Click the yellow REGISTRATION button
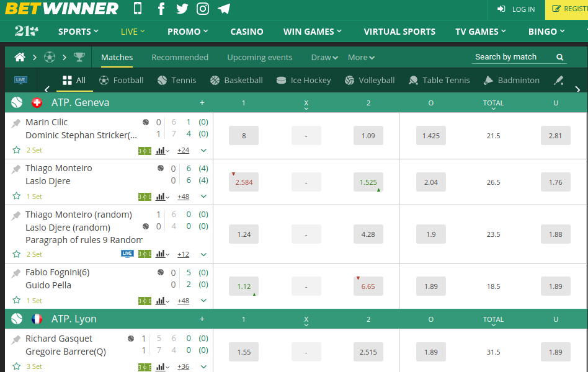This screenshot has width=588, height=372. pos(567,9)
